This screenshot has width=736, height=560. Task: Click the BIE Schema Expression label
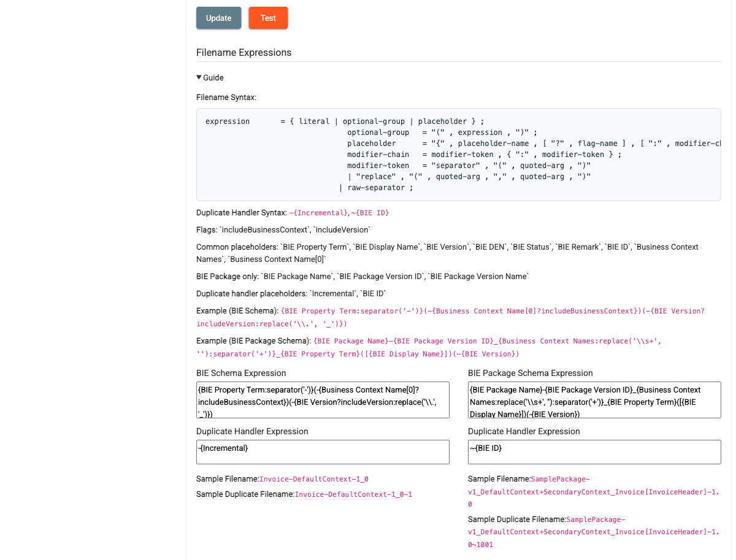(x=241, y=373)
